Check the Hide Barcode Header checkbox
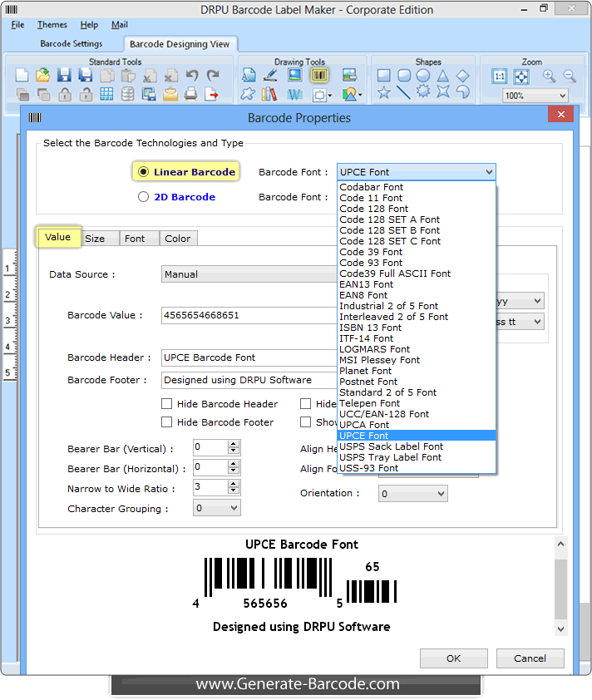This screenshot has width=592, height=700. (167, 404)
